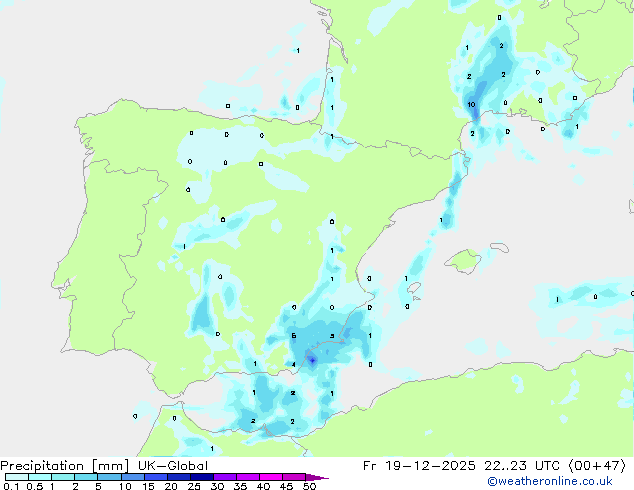Select the 35–40 mm magenta legend swatch

coord(247,477)
